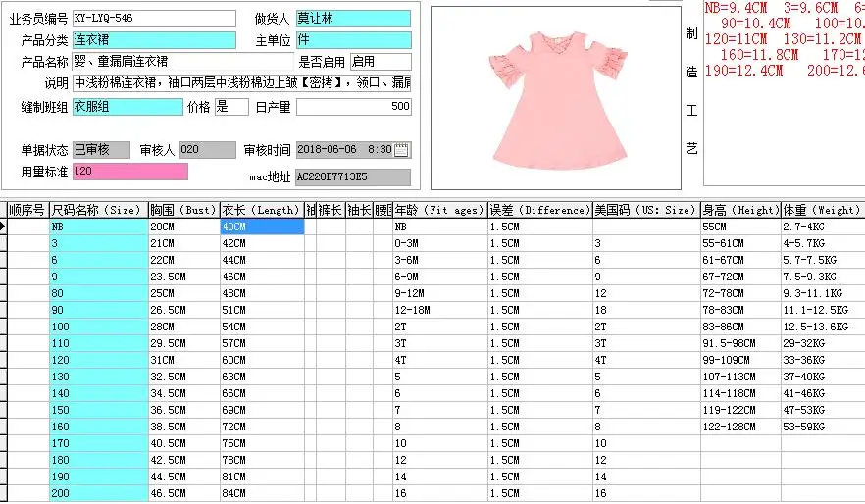The image size is (865, 504).
Task: Click the weight cell 47-53KG
Action: [823, 410]
